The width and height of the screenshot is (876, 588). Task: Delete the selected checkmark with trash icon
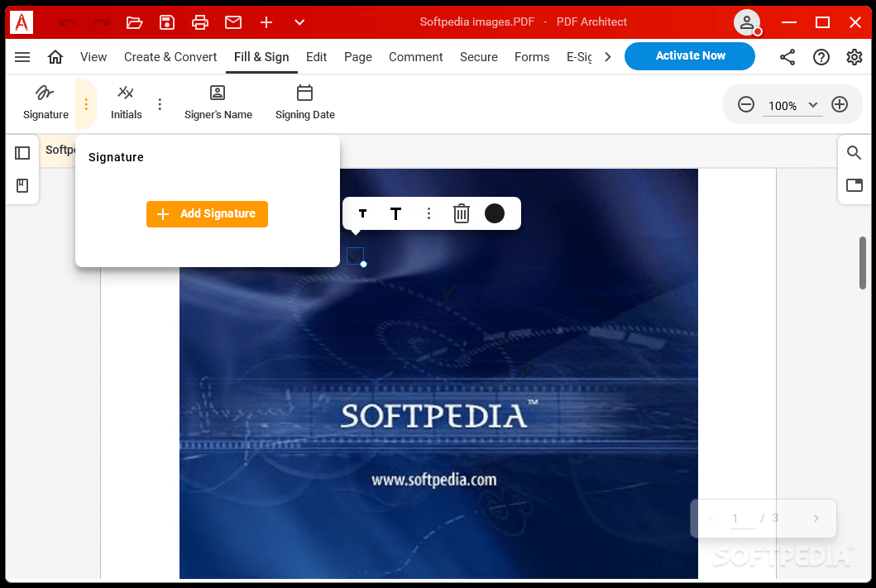coord(462,213)
